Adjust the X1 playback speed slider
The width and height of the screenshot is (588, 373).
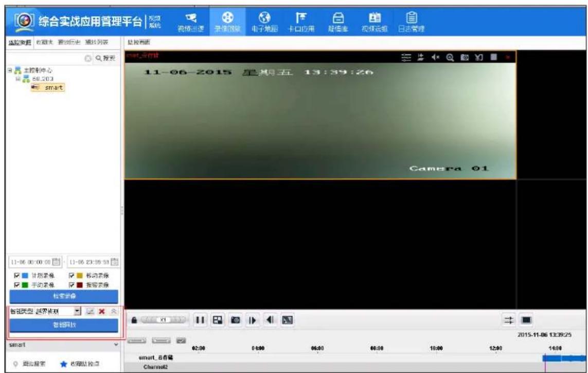pos(163,320)
